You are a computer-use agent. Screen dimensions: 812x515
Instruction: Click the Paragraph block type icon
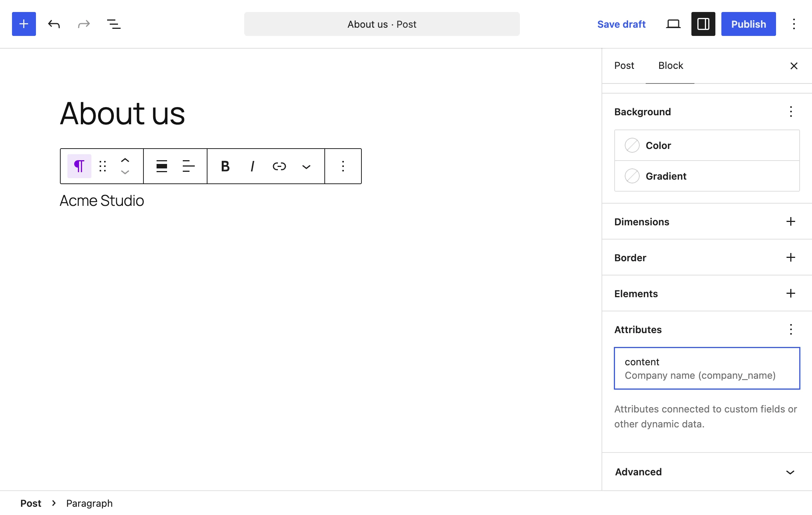(79, 166)
